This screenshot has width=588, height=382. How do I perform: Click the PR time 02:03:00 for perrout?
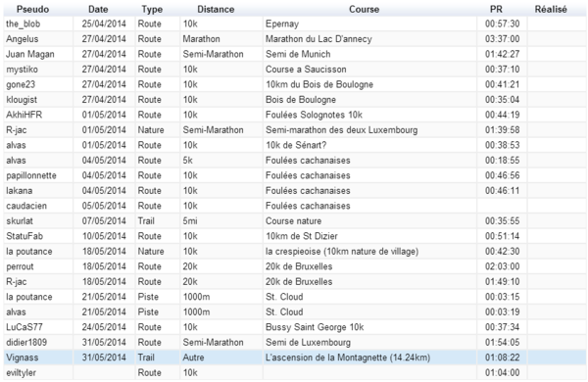click(x=502, y=266)
